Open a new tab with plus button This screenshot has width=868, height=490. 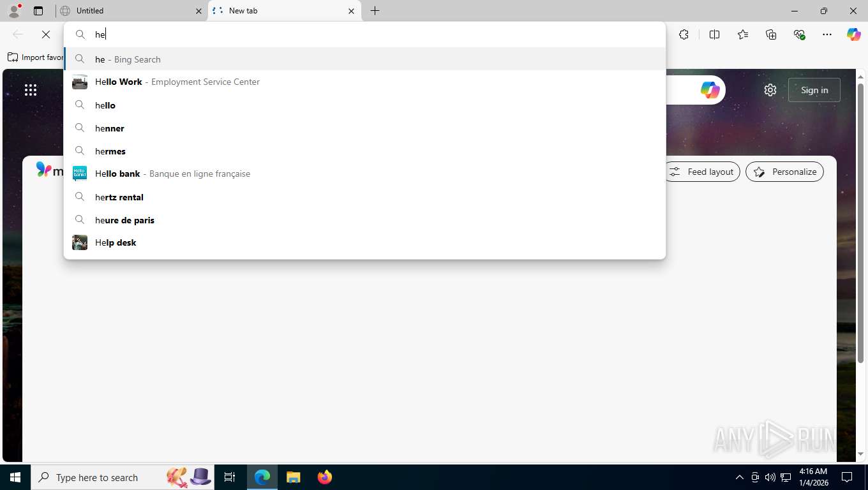pos(375,11)
